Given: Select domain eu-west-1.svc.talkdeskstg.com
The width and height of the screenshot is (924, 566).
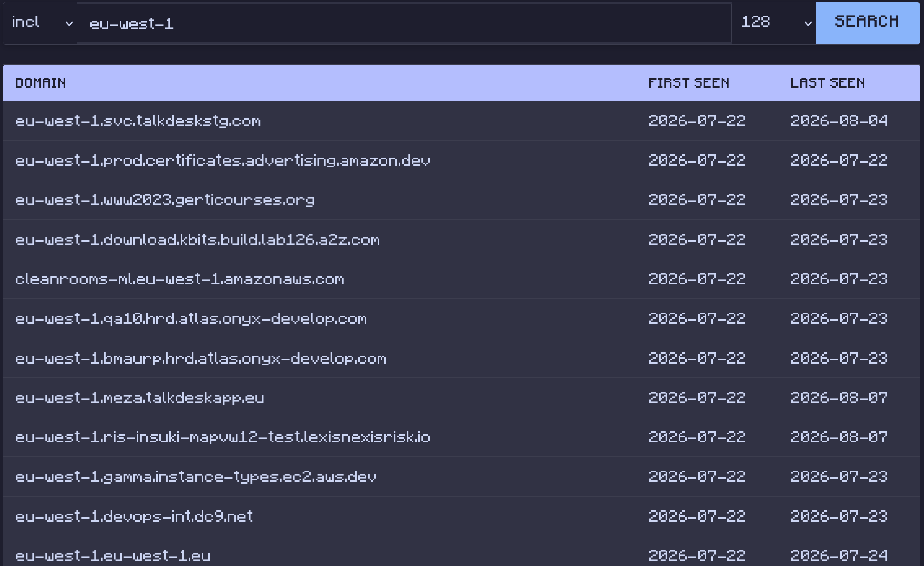Looking at the screenshot, I should (138, 121).
